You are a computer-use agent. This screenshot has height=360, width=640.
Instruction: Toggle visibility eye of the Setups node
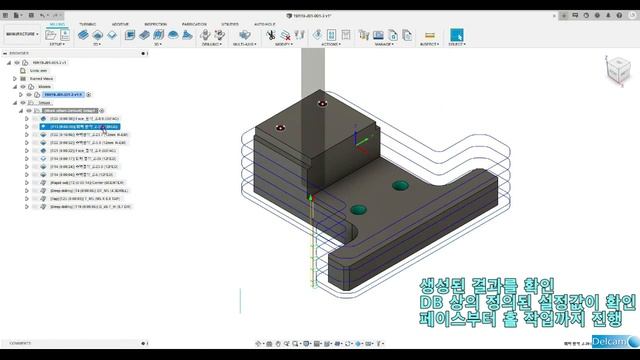(x=23, y=103)
